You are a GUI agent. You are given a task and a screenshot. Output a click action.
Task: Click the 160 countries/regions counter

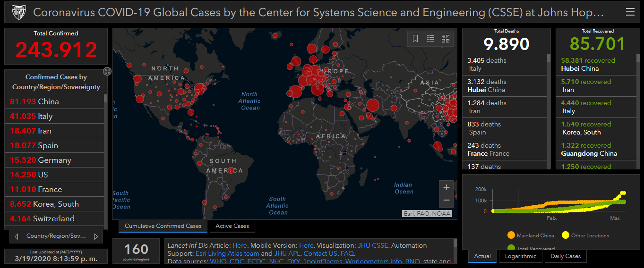point(136,251)
